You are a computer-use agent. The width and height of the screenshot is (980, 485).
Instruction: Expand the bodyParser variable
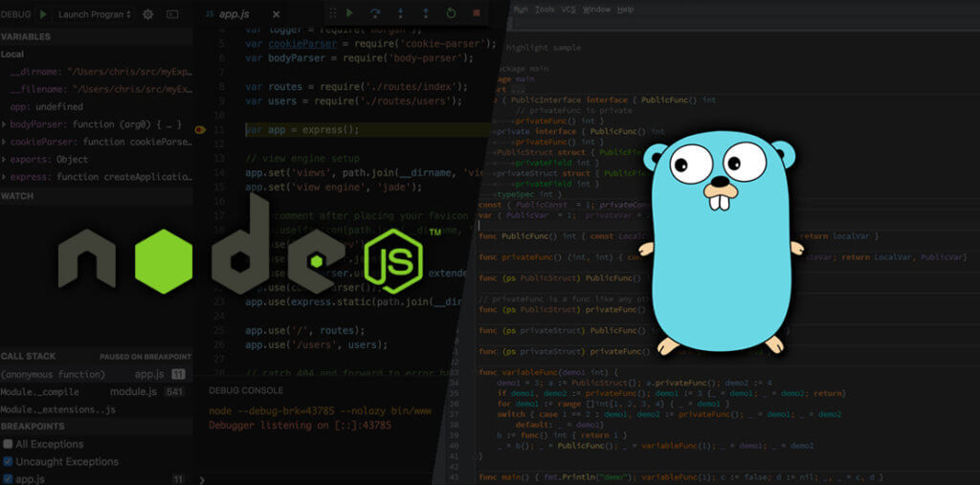click(x=5, y=124)
